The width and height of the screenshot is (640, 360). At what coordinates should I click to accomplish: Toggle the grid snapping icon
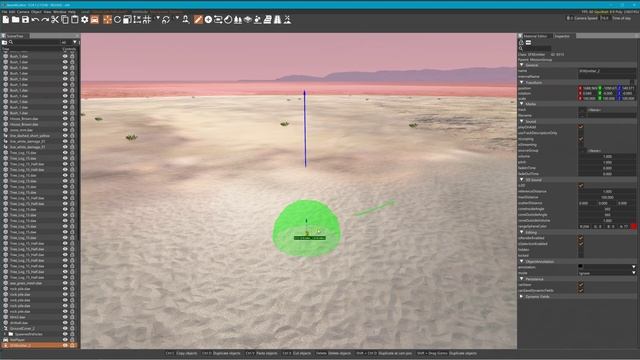(147, 20)
